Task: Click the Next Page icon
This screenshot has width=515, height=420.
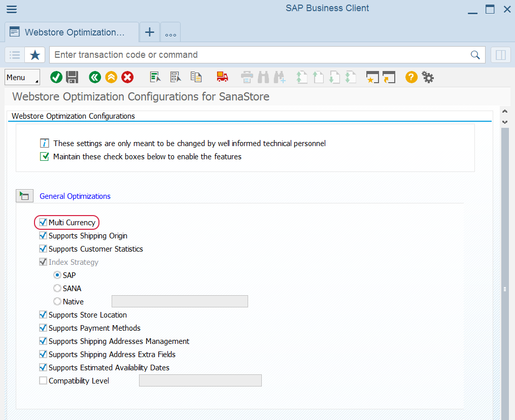Action: tap(334, 78)
